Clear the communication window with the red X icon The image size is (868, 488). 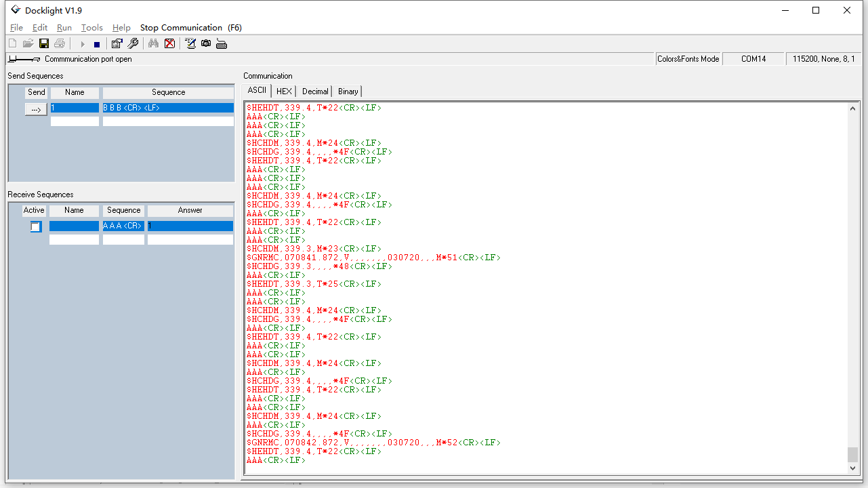point(169,44)
